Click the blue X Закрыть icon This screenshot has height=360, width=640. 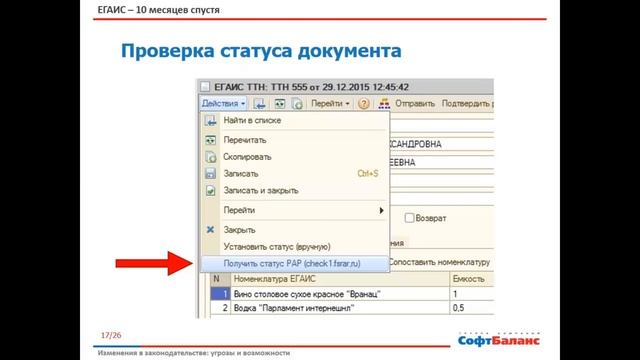[x=210, y=230]
